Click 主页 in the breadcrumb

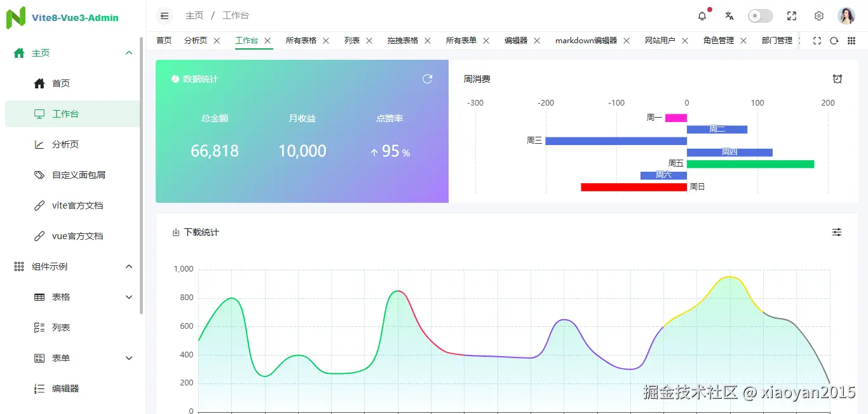(194, 16)
